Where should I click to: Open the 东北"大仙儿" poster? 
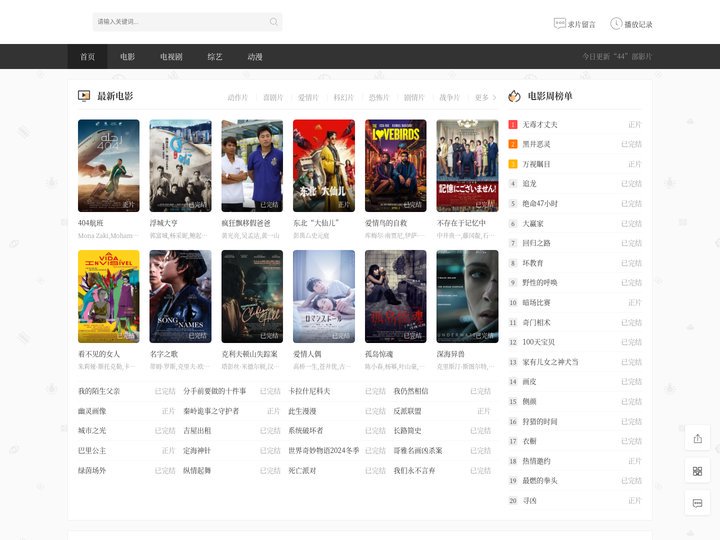click(x=324, y=166)
